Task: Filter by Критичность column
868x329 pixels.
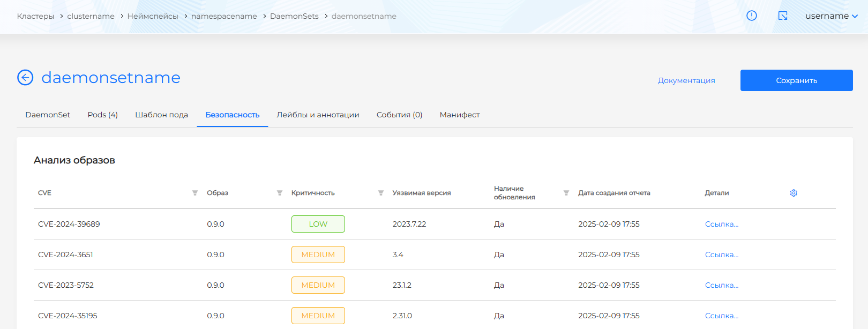Action: pyautogui.click(x=381, y=193)
